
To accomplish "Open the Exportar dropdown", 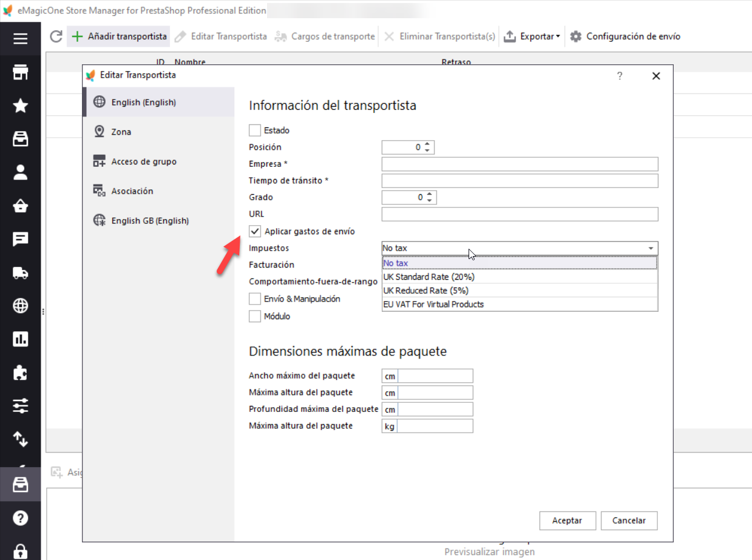I will point(532,36).
